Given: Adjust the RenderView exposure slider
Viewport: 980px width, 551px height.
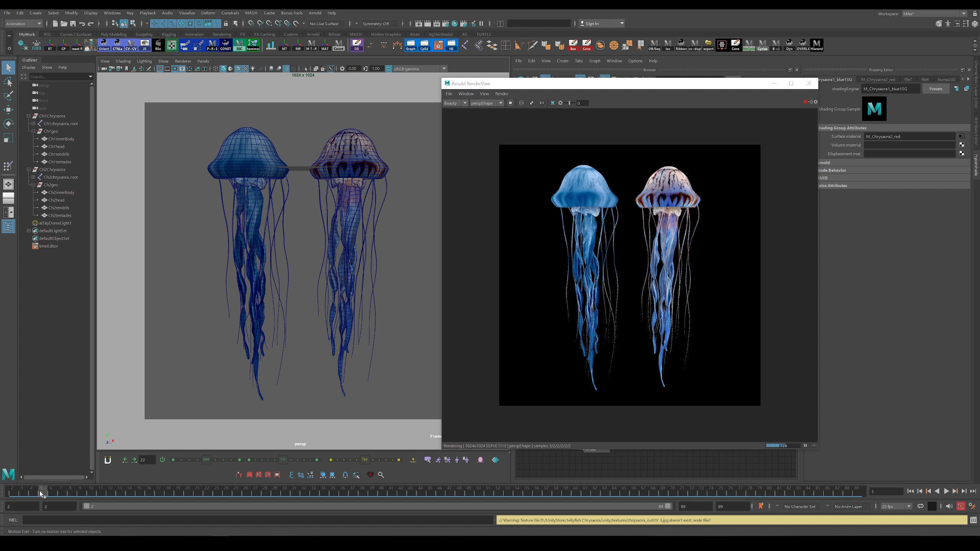Looking at the screenshot, I should coord(570,103).
